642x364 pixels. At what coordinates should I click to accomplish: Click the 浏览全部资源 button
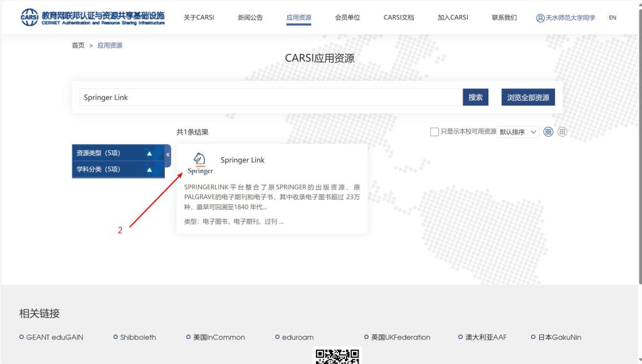pos(528,97)
